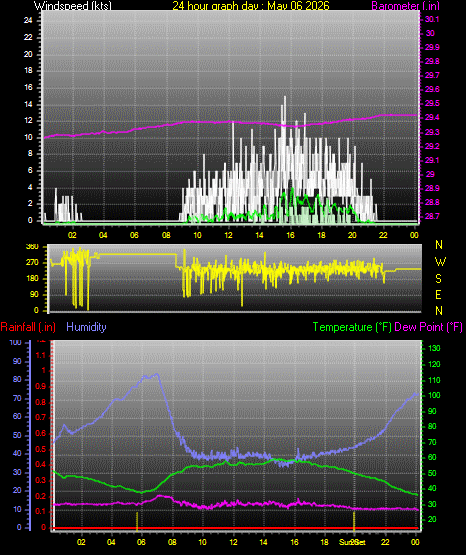The image size is (466, 555).
Task: Click the Sun Set label on the time axis
Action: (x=352, y=542)
